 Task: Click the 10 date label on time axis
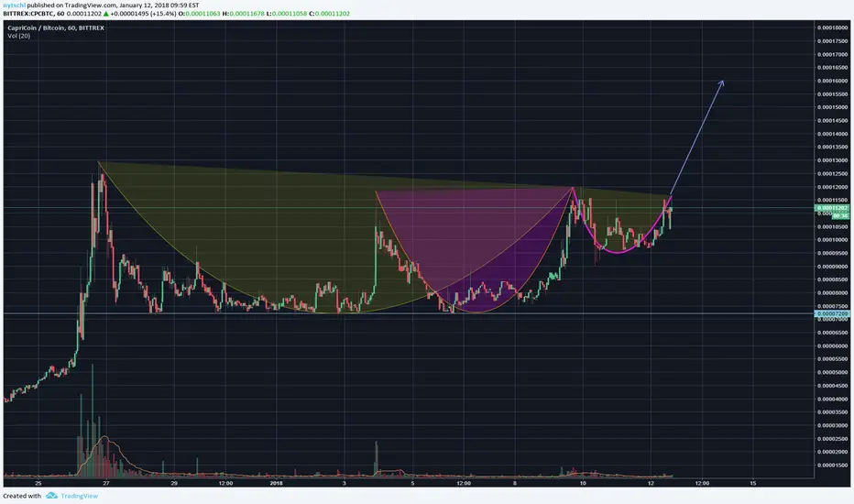583,483
